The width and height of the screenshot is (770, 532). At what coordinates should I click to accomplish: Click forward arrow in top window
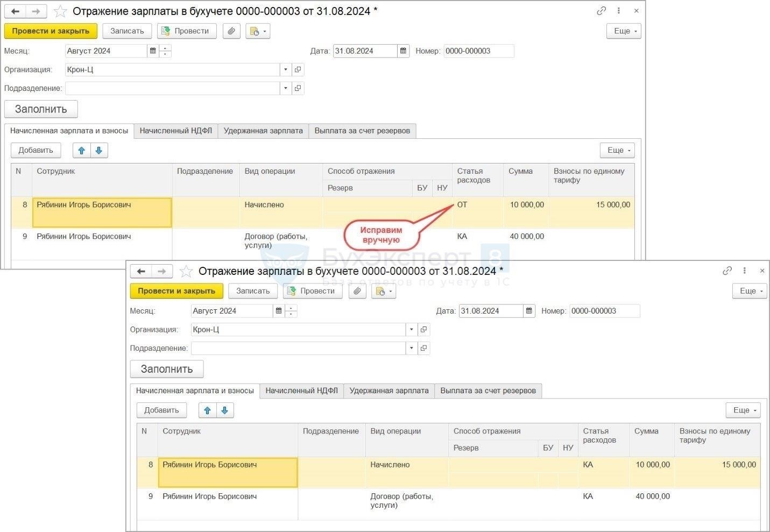[36, 11]
